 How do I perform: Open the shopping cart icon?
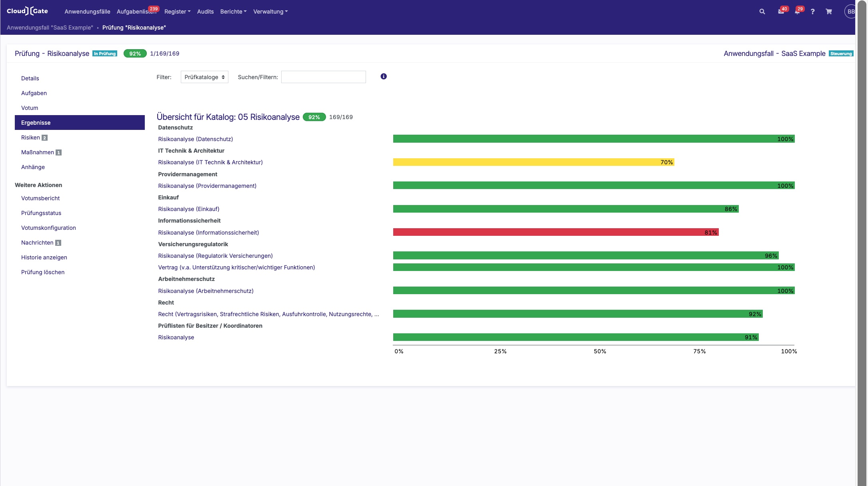click(x=829, y=12)
